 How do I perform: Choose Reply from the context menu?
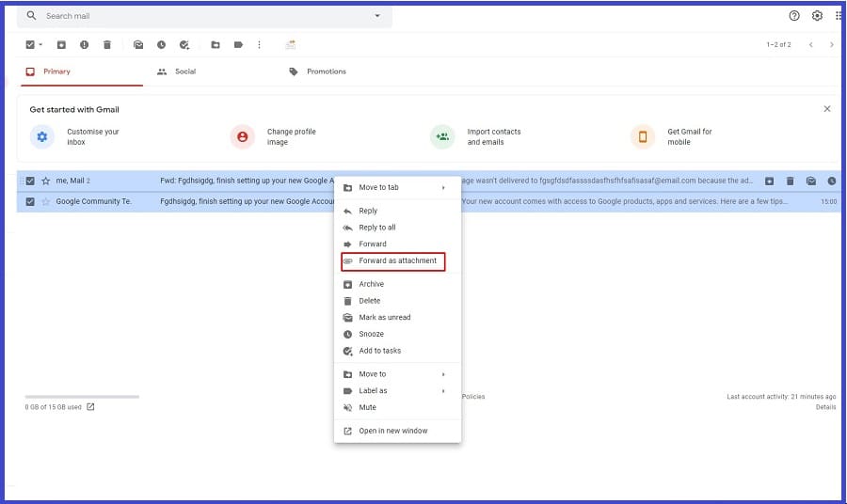tap(397, 211)
